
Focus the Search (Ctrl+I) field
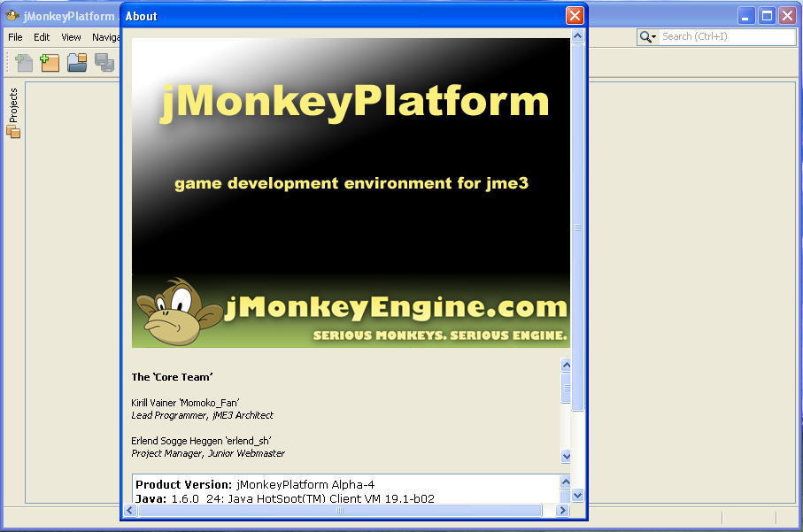coord(727,36)
